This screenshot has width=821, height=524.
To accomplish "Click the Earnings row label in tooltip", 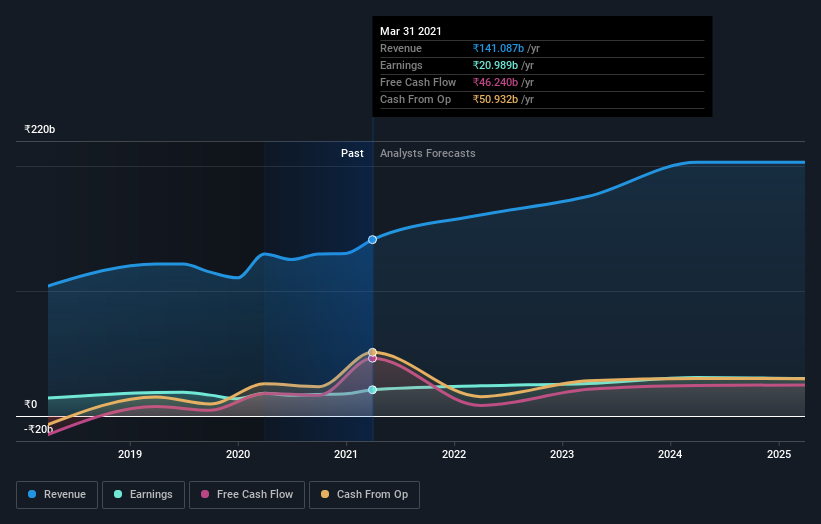I will (x=401, y=65).
